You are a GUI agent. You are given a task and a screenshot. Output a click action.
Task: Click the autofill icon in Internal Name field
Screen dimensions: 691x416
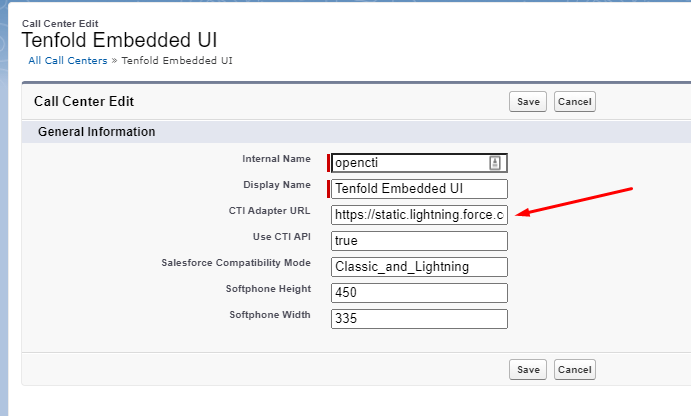495,163
